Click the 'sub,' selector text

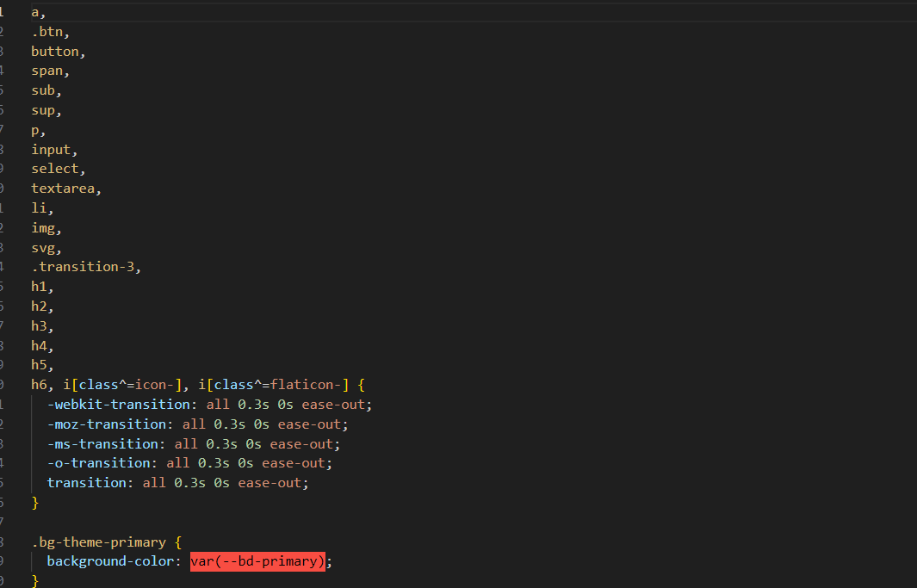click(46, 90)
